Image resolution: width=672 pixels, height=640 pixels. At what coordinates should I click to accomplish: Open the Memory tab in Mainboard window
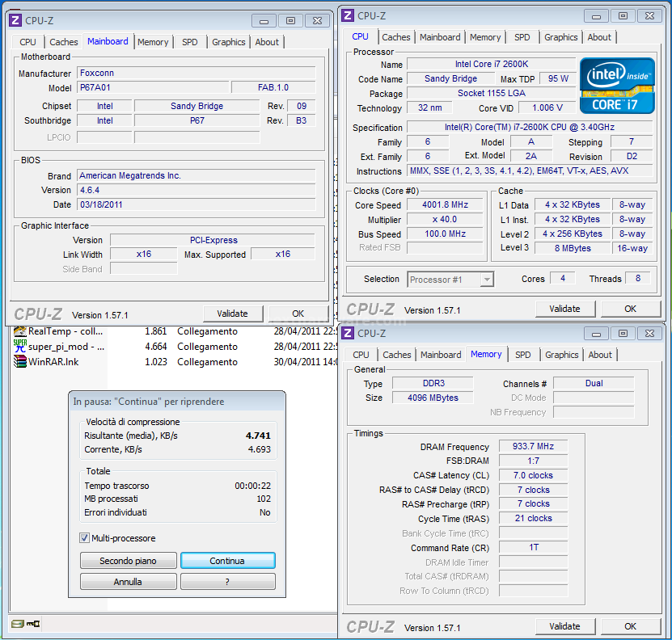pos(153,42)
